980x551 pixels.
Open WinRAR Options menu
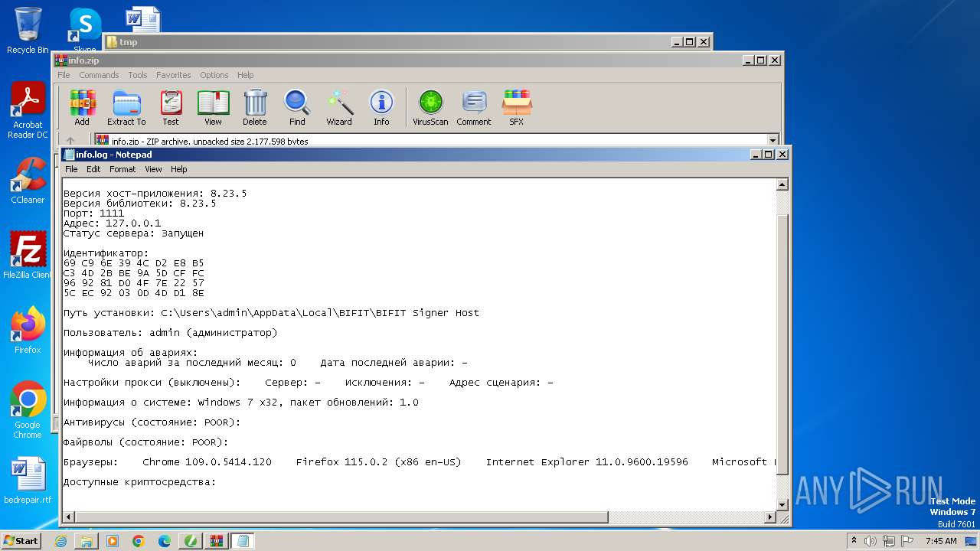214,75
